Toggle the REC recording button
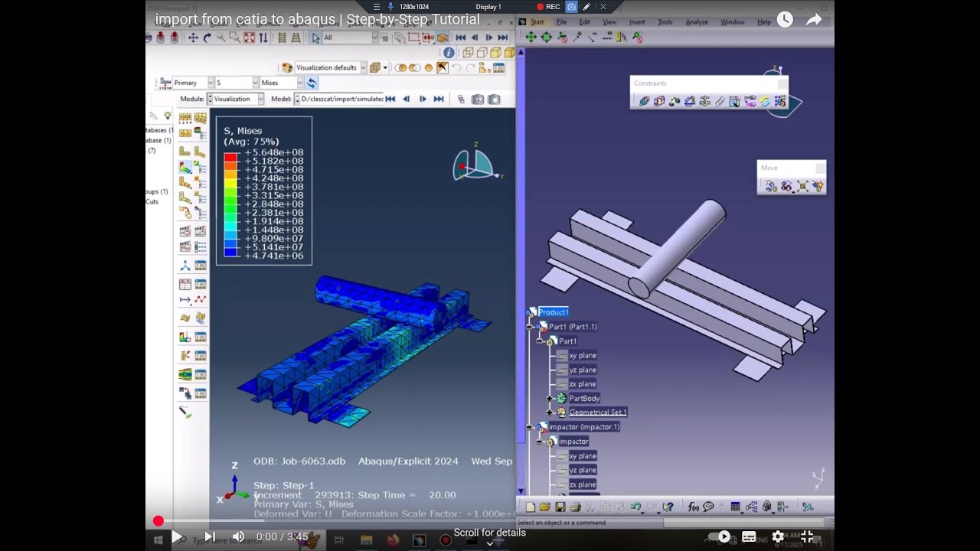Viewport: 980px width, 551px height. pos(548,7)
